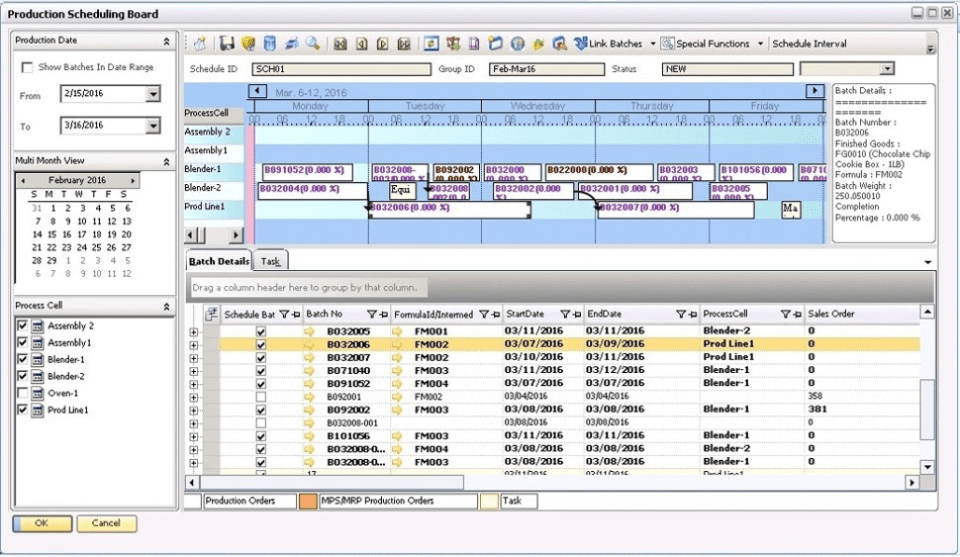The height and width of the screenshot is (557, 960).
Task: Open the dropdown next to Status field
Action: (x=887, y=69)
